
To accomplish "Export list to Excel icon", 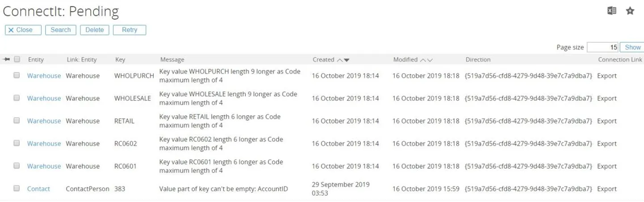I will [x=612, y=11].
